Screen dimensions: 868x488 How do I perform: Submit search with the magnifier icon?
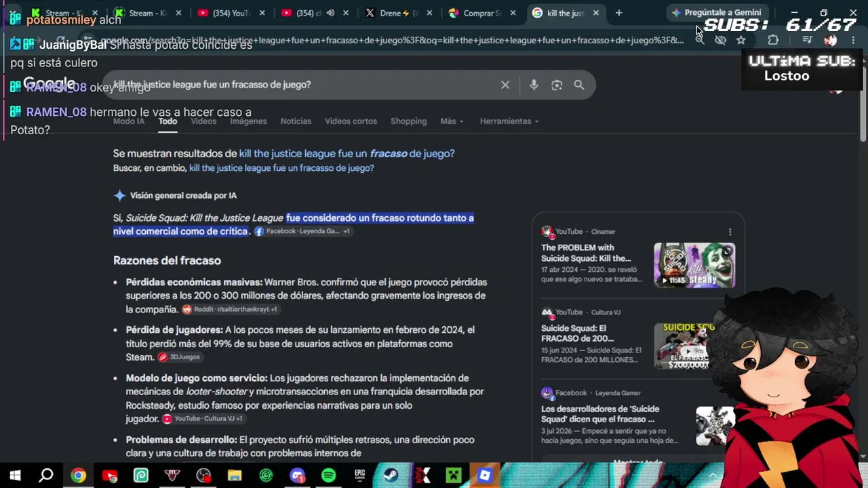[x=579, y=85]
